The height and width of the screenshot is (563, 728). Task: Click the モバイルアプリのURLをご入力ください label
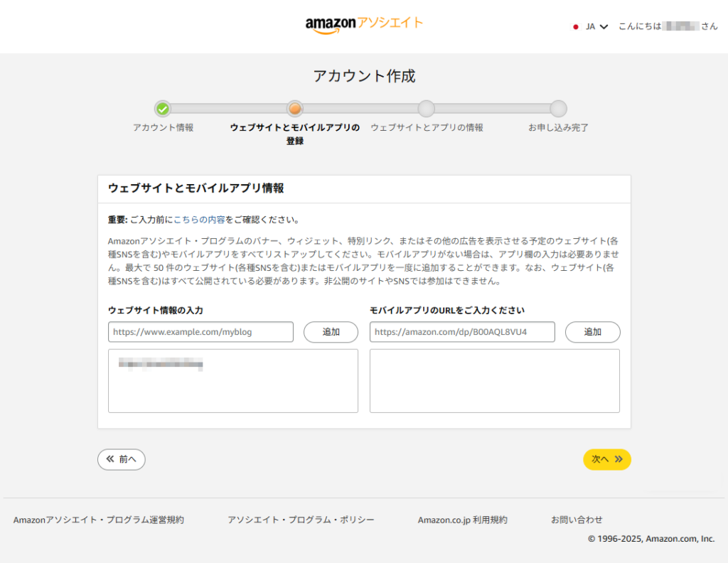pyautogui.click(x=447, y=310)
